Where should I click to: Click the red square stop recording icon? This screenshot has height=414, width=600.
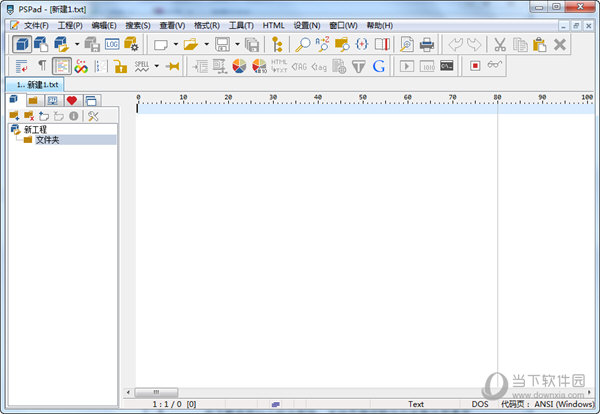[475, 66]
